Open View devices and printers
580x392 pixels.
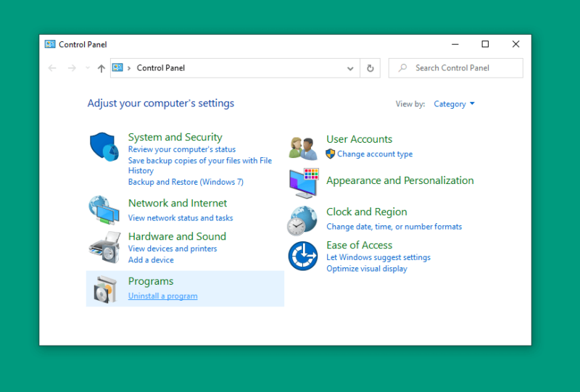tap(173, 249)
